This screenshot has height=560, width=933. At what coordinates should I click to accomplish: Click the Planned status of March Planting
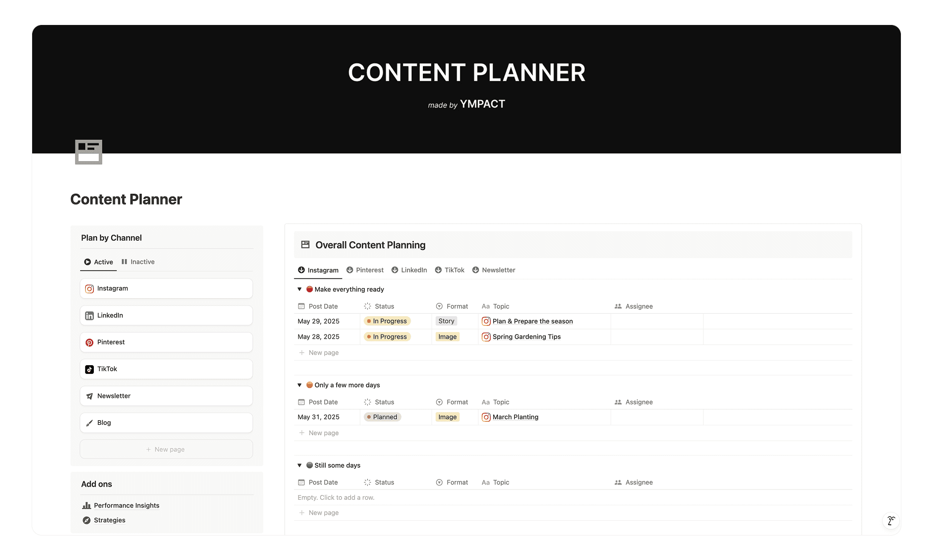click(383, 417)
